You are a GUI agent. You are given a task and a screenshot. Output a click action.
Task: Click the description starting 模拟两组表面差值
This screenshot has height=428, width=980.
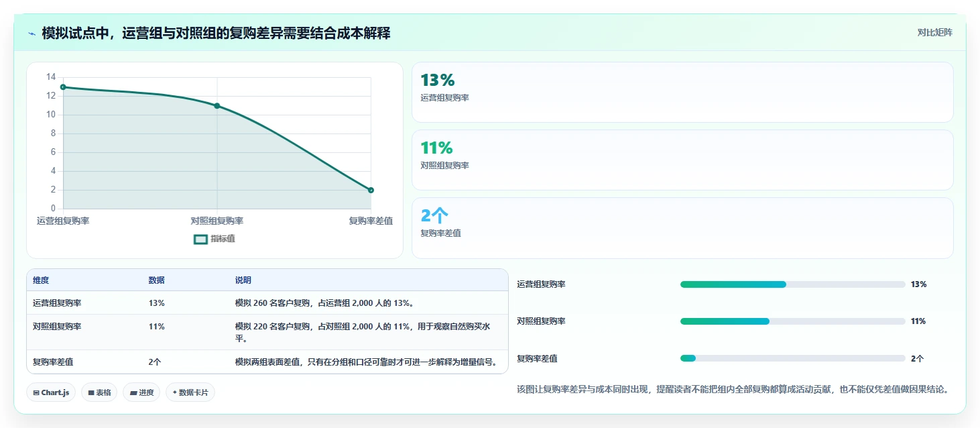[367, 362]
